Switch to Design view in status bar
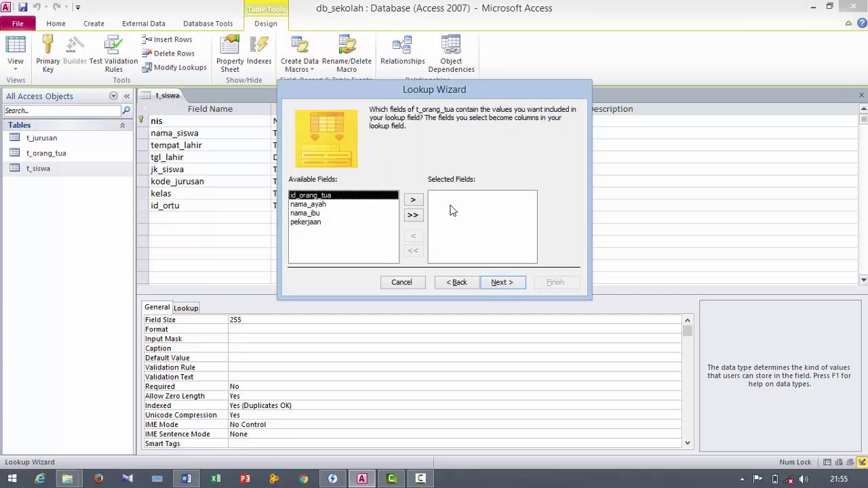Viewport: 868px width, 488px height. pos(862,462)
